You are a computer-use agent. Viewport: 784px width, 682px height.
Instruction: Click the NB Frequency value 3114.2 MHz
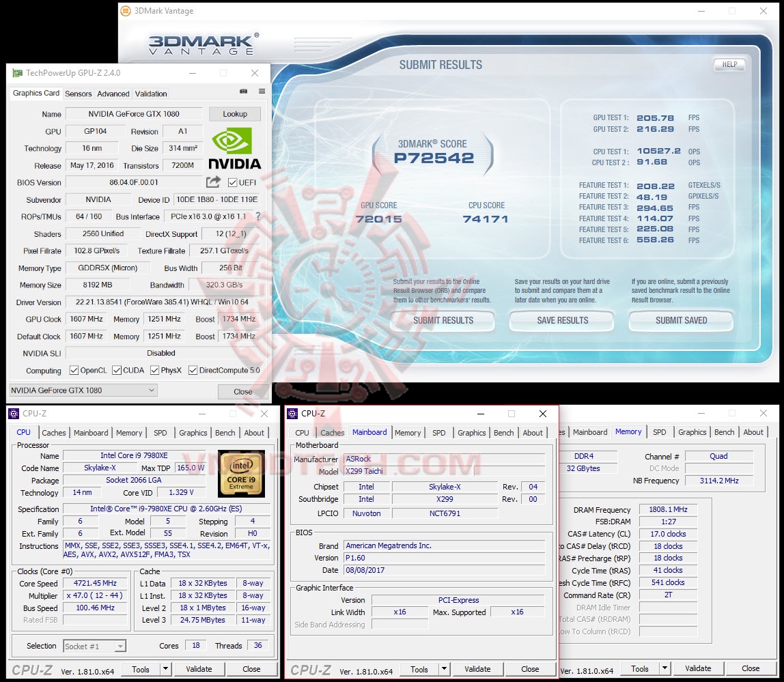[719, 481]
